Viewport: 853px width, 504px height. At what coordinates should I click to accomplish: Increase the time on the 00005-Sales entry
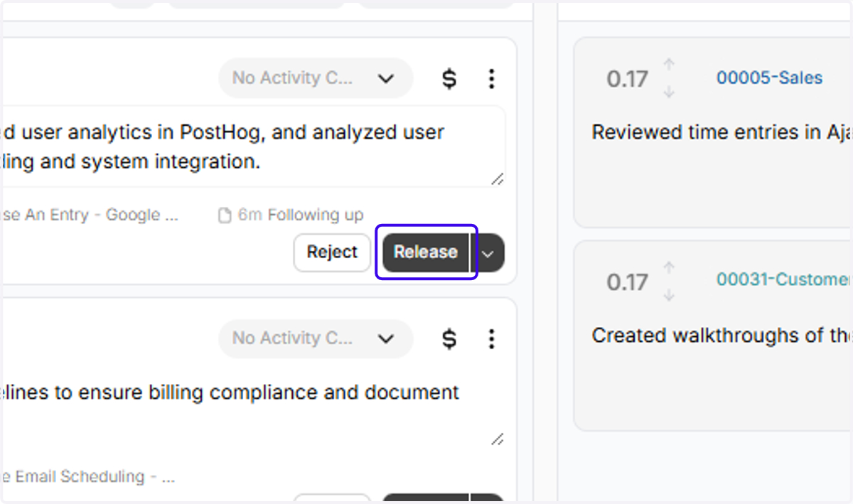(x=669, y=64)
